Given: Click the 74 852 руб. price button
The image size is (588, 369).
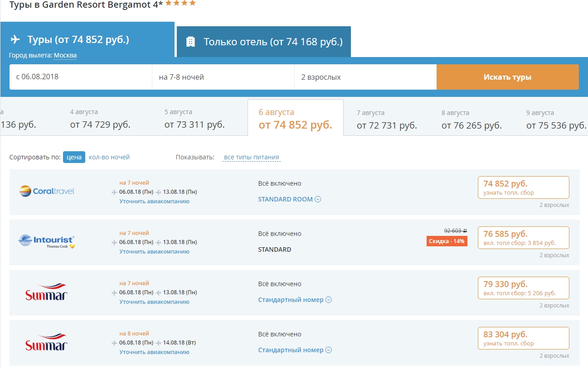Looking at the screenshot, I should tap(524, 187).
